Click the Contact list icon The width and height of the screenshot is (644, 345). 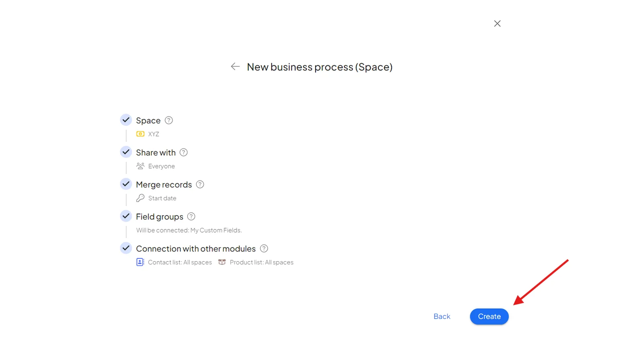pos(140,262)
